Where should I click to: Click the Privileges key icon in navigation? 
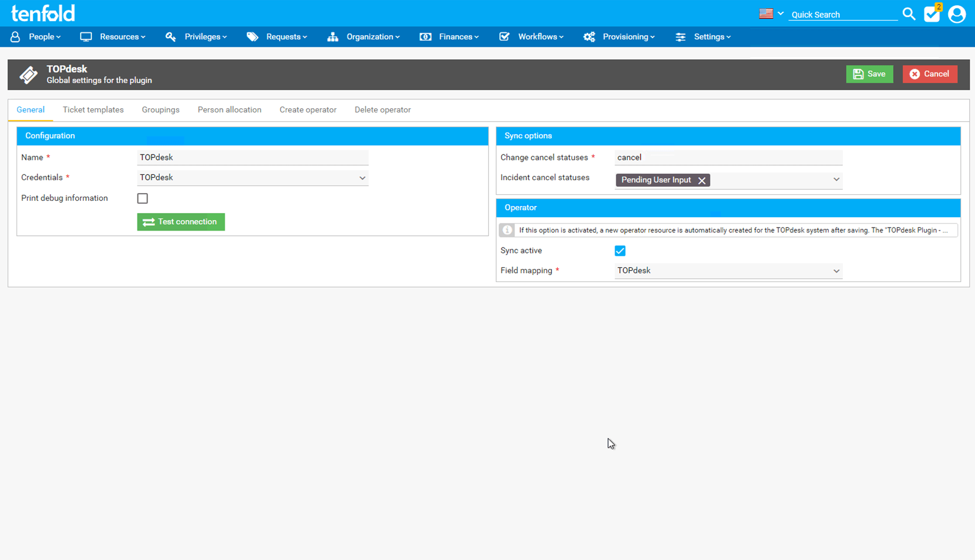[x=170, y=36]
